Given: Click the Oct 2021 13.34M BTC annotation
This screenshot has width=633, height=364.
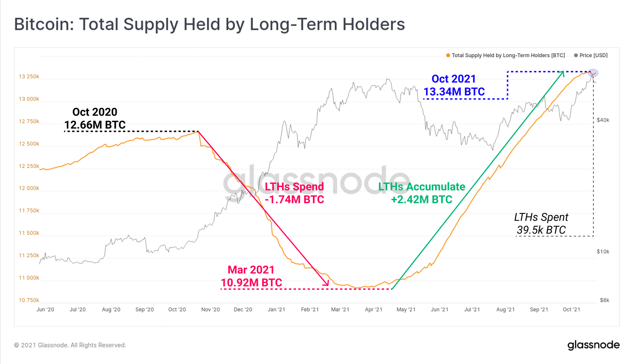Looking at the screenshot, I should pos(454,85).
